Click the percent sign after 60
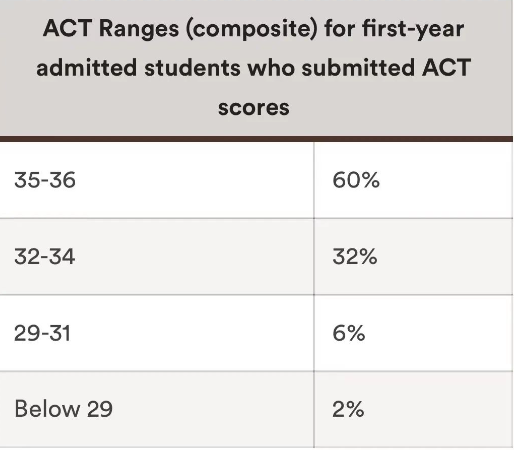Viewport: 514px width, 450px height. 369,180
